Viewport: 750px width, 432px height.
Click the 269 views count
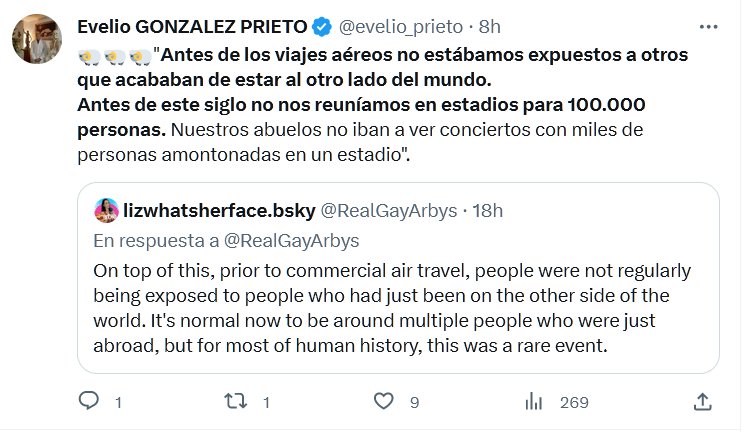tap(574, 402)
